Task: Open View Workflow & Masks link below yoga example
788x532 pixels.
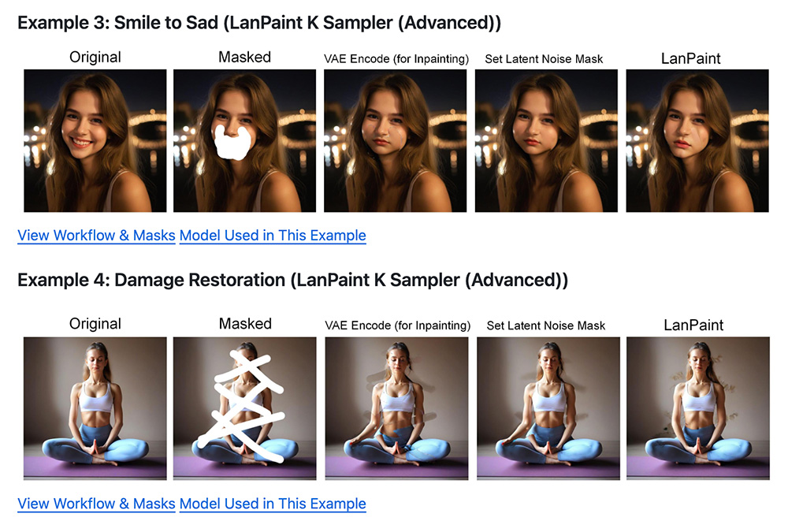Action: click(96, 504)
